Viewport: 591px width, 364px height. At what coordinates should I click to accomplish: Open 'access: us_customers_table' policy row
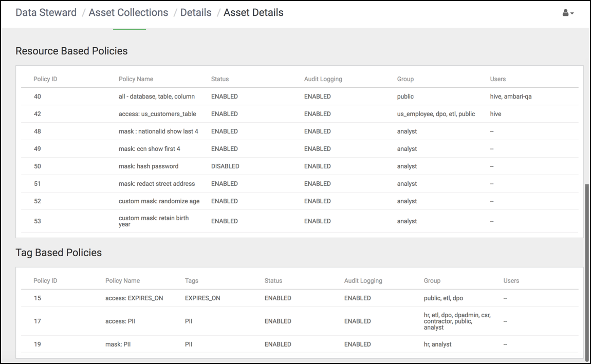(x=157, y=114)
